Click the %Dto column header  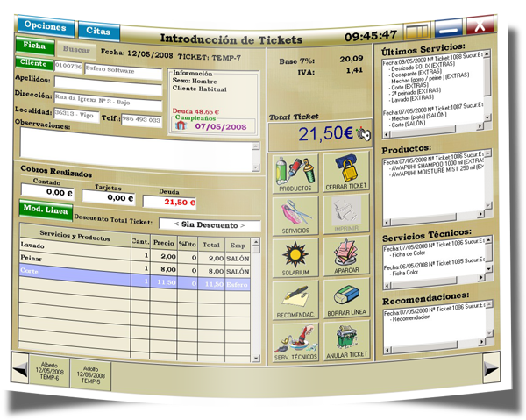(x=188, y=245)
